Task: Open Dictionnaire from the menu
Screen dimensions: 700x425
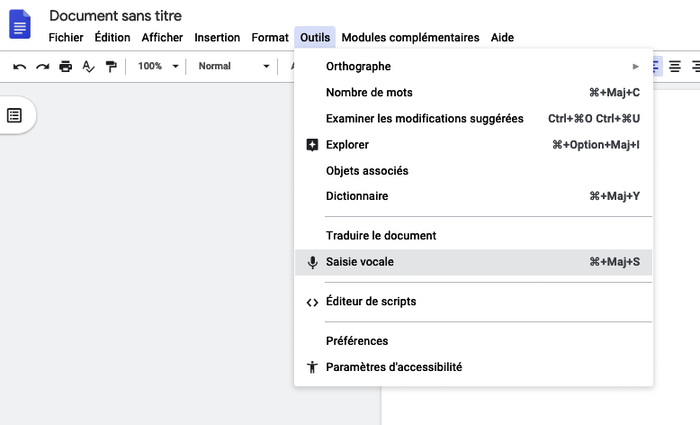Action: (474, 196)
